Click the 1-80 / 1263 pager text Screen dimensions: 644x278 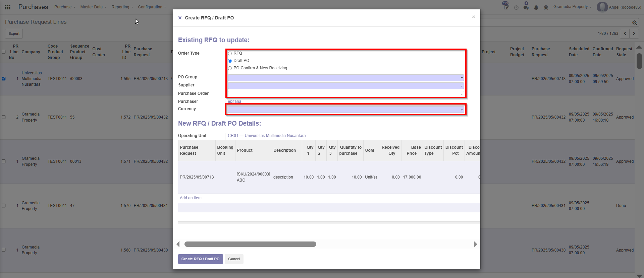tap(608, 33)
